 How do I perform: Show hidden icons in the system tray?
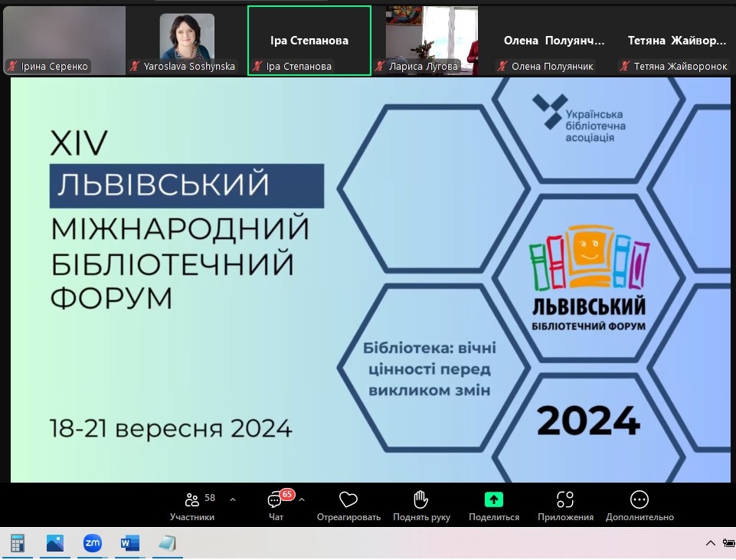pyautogui.click(x=710, y=542)
